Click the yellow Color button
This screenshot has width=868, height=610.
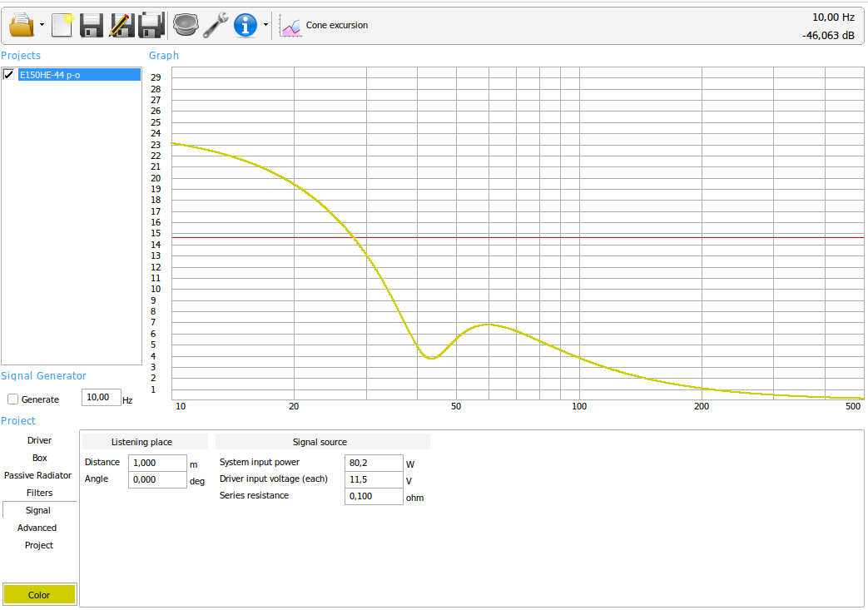[x=39, y=594]
